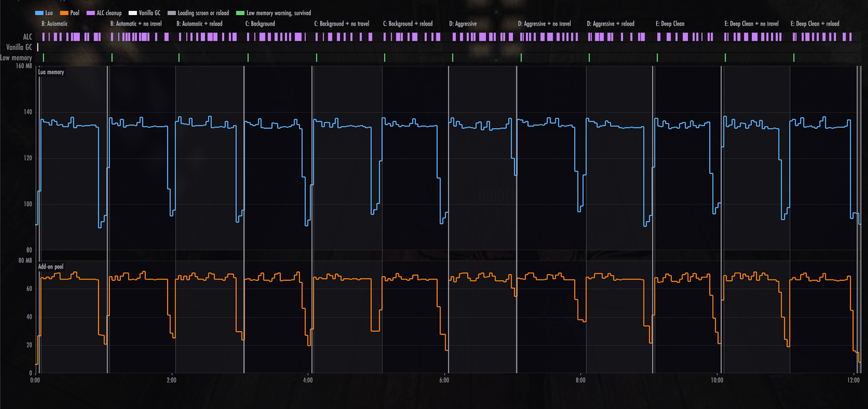Click 'E: Deep Clean + no travel' label
This screenshot has width=868, height=409.
pos(751,24)
